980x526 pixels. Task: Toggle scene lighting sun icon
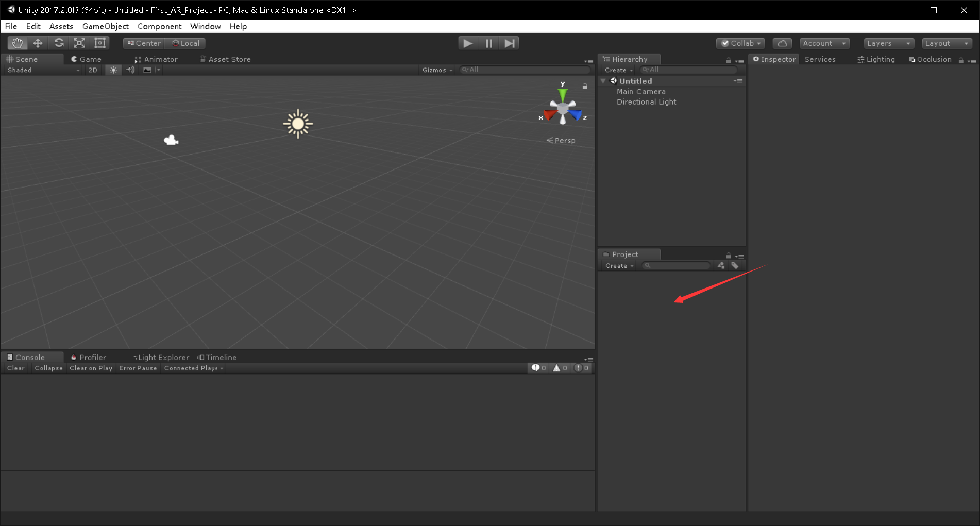click(x=113, y=70)
